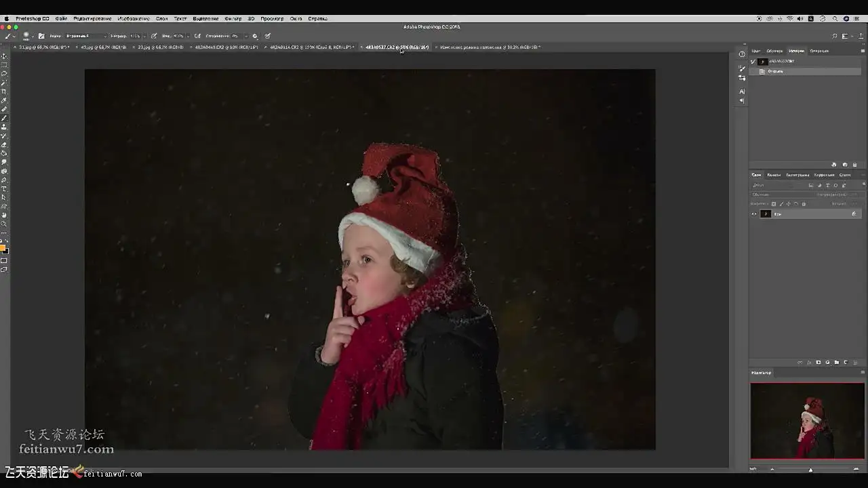Click the Navigator zoom slider

pos(810,469)
